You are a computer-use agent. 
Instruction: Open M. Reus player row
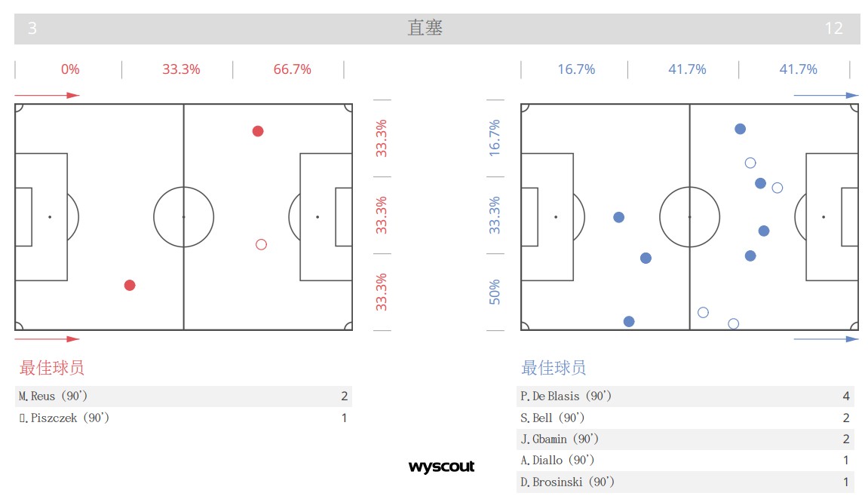183,396
